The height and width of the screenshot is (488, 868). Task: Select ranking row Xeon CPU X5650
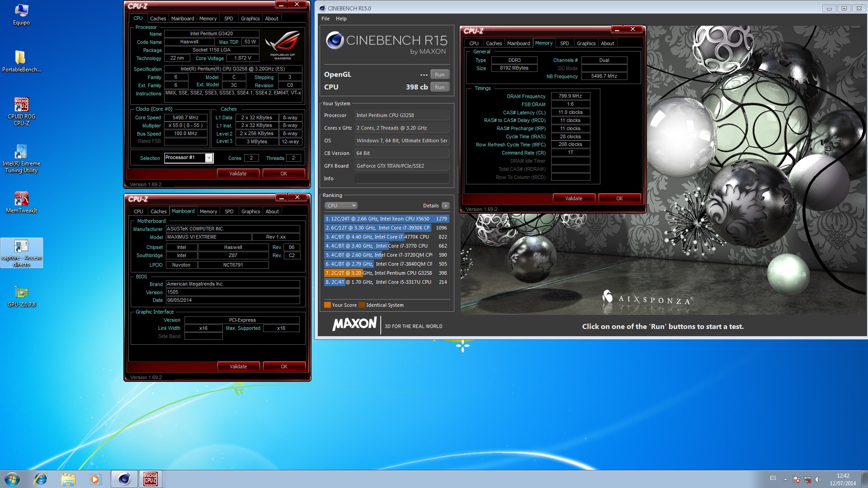click(x=387, y=219)
